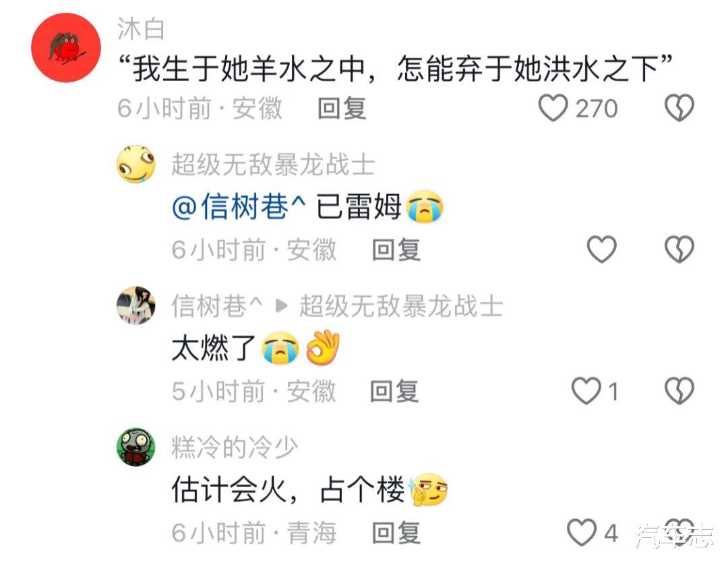Like 沐白's comment with 270 likes
728x567 pixels.
[x=553, y=108]
